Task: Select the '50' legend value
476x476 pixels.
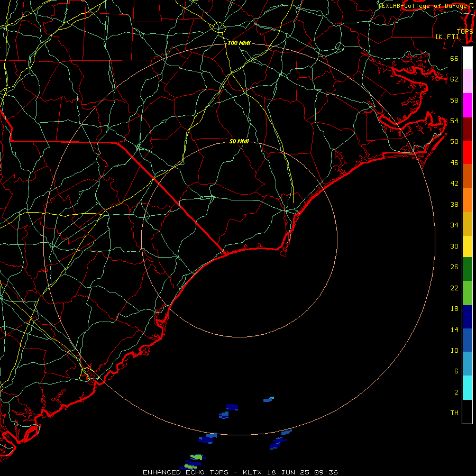Action: tap(454, 142)
